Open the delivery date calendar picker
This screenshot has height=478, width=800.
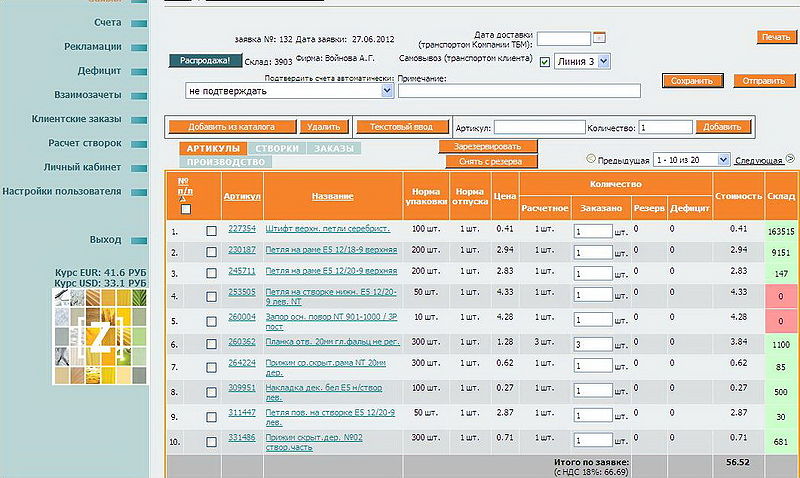click(x=600, y=38)
